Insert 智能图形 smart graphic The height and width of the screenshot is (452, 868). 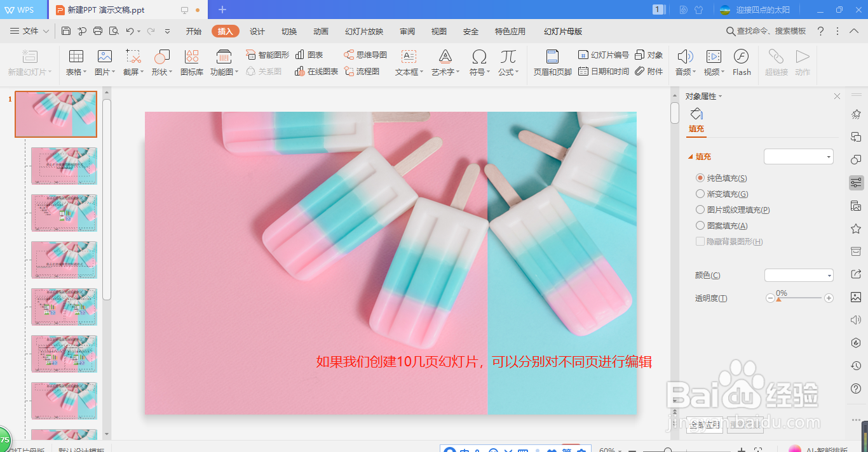click(268, 55)
